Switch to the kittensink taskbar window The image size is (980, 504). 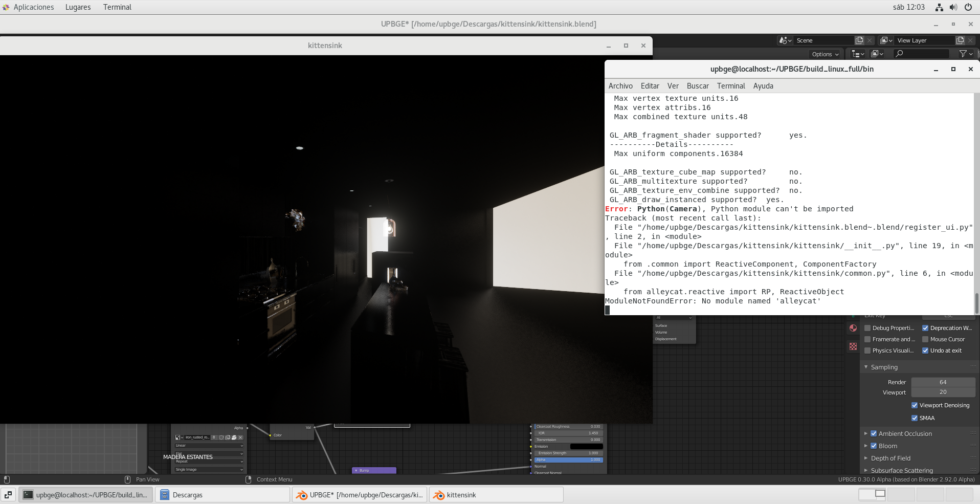coord(496,495)
